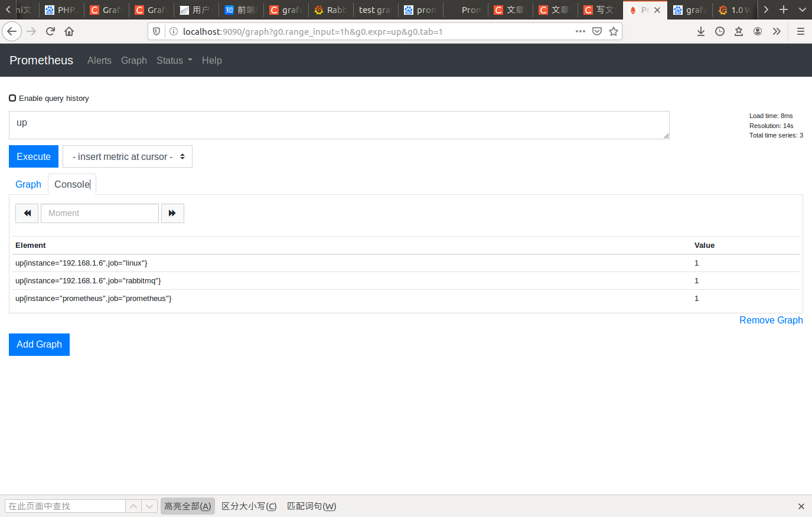Open the Firefox account profile icon
812x517 pixels.
(x=758, y=31)
